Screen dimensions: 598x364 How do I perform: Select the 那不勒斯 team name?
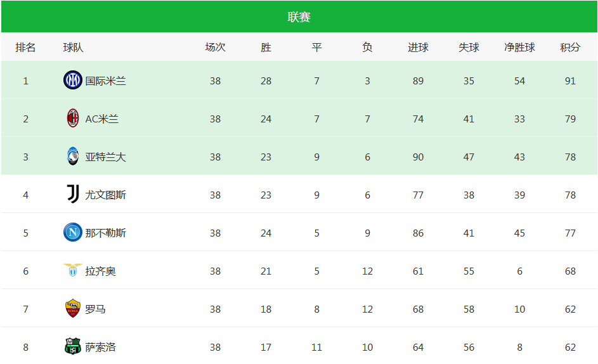click(x=105, y=233)
